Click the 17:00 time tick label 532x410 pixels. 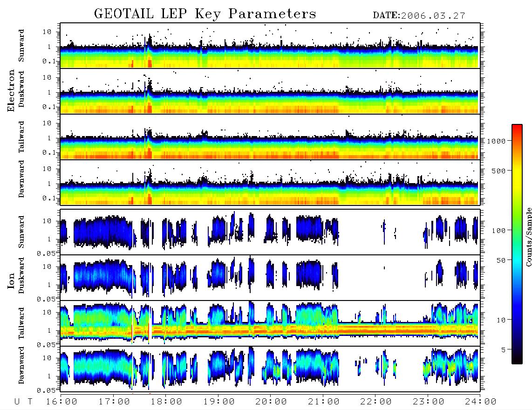coord(114,402)
